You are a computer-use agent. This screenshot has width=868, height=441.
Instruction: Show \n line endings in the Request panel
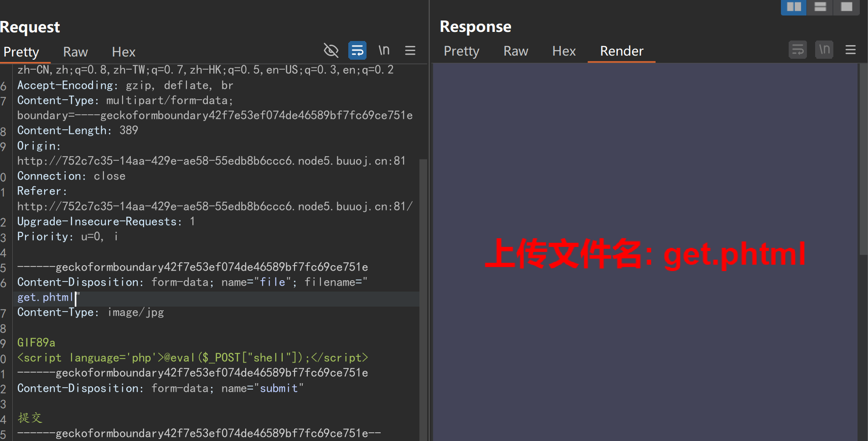click(384, 50)
